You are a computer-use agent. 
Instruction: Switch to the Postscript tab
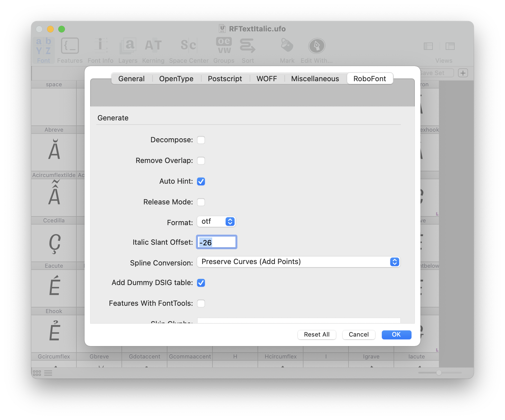tap(225, 79)
